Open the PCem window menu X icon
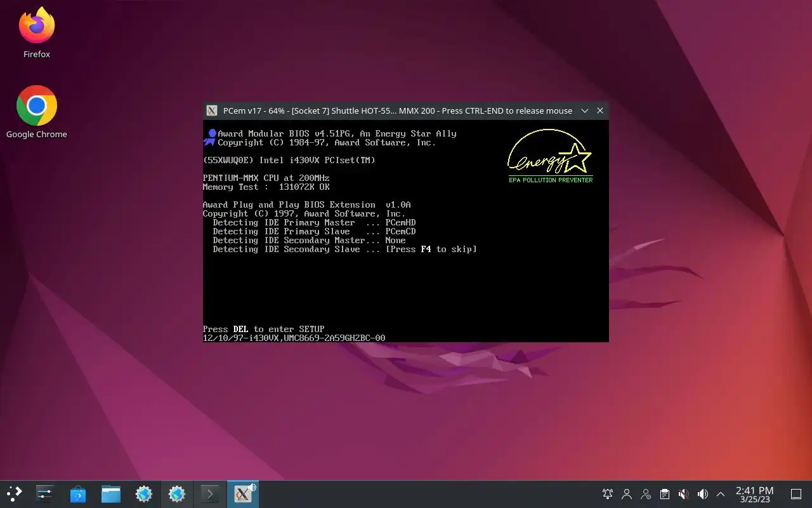 tap(212, 110)
